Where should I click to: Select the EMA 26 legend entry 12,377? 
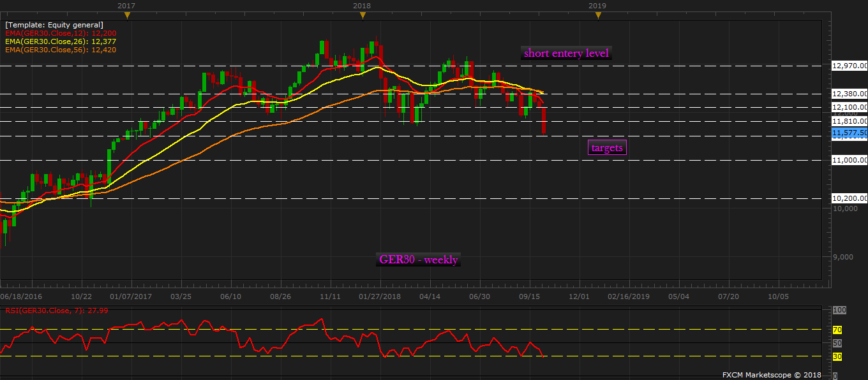pos(61,41)
